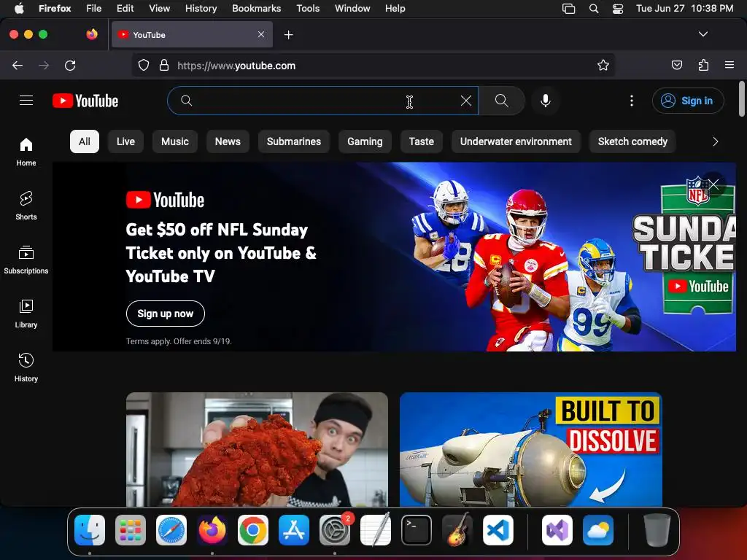Open the Edit menu

point(125,8)
